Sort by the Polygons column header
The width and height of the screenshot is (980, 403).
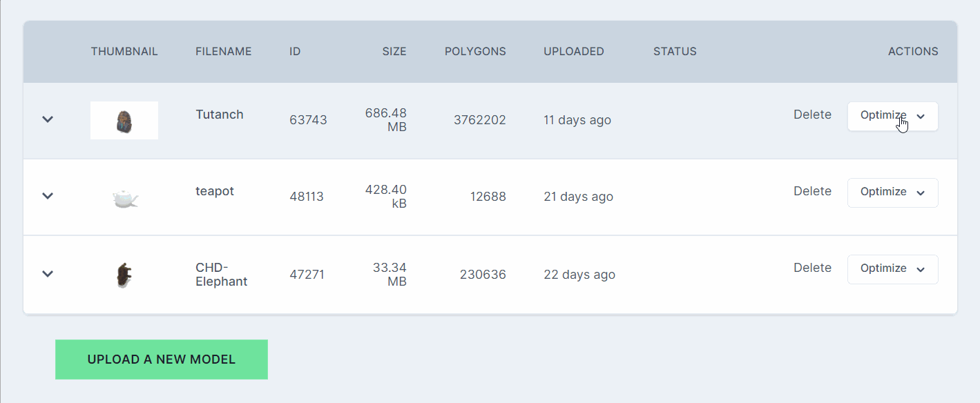pos(475,52)
